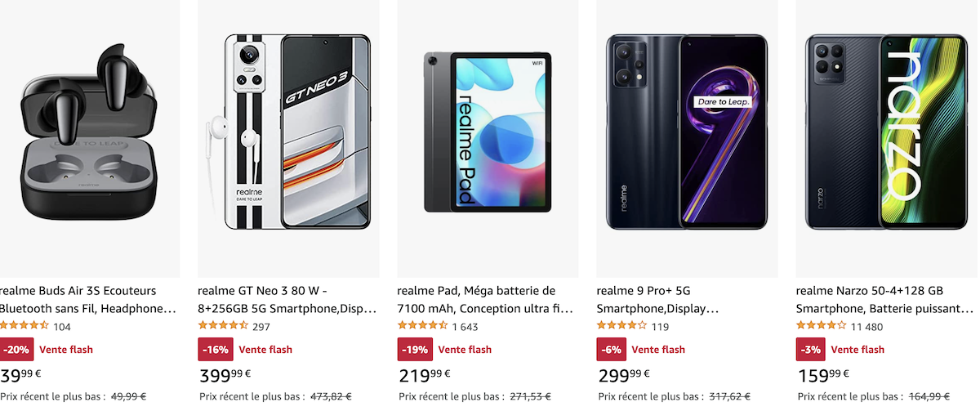980x420 pixels.
Task: Click the star rating of the realme Narzo 50
Action: click(821, 326)
